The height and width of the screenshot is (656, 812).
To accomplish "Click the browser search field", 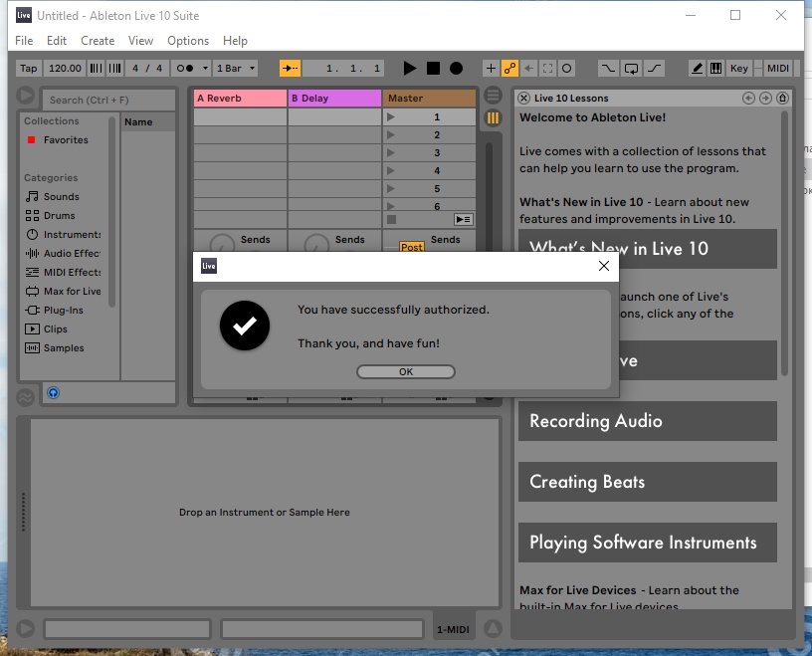I will tap(109, 100).
